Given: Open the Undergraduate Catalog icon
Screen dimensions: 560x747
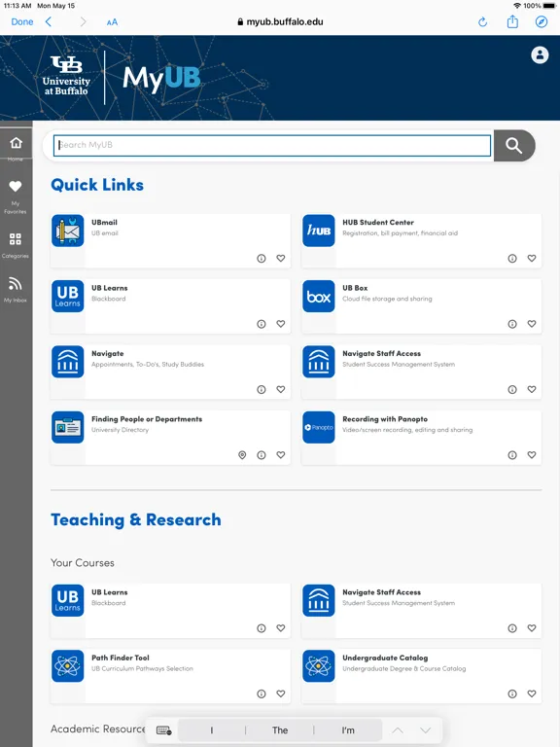Looking at the screenshot, I should [x=319, y=666].
